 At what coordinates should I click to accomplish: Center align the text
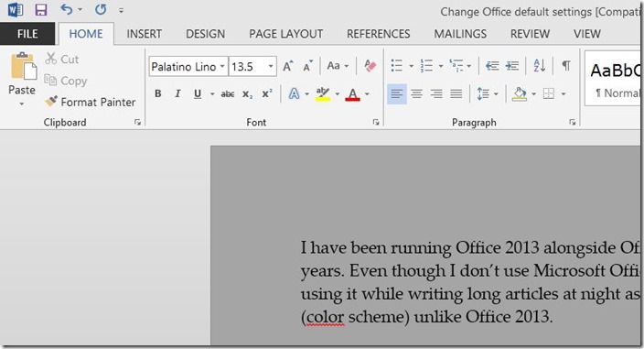pyautogui.click(x=416, y=94)
